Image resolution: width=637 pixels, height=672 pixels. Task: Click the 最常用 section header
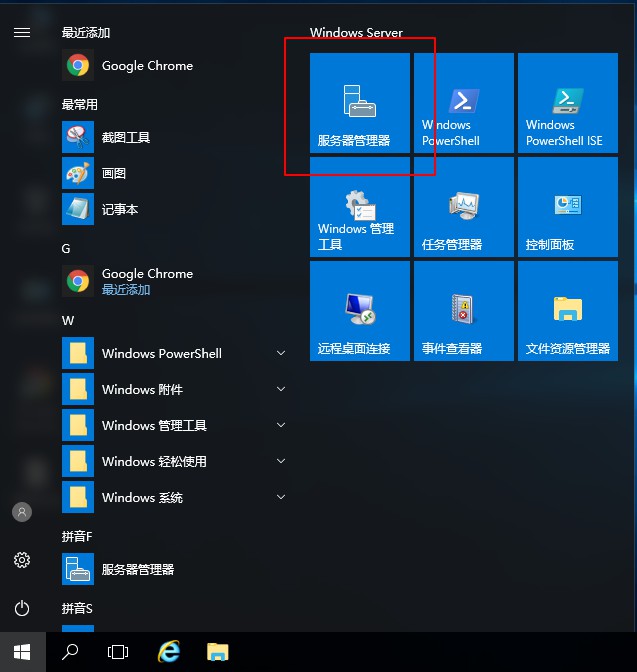(80, 105)
